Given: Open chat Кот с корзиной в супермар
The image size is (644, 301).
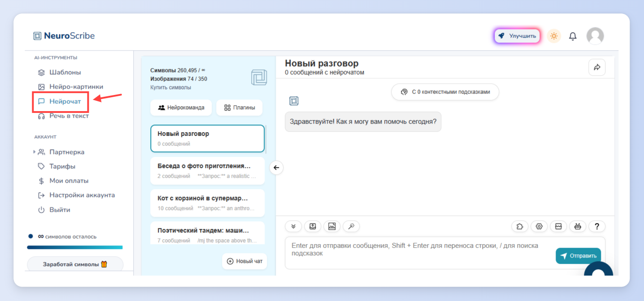Looking at the screenshot, I should [x=207, y=202].
